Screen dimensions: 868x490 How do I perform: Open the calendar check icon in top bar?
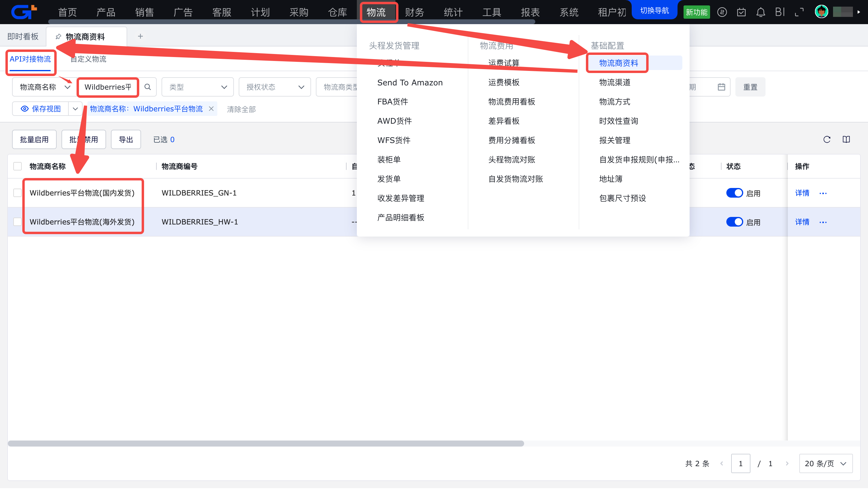click(741, 12)
